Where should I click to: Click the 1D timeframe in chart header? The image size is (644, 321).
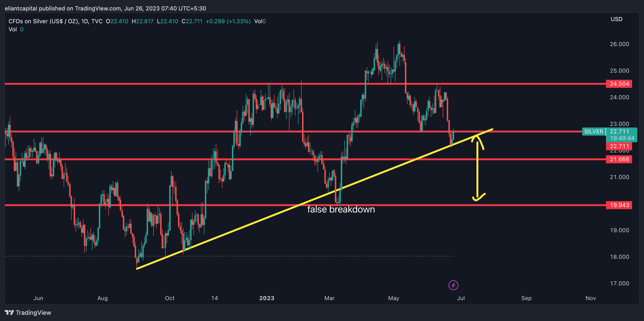tap(85, 21)
